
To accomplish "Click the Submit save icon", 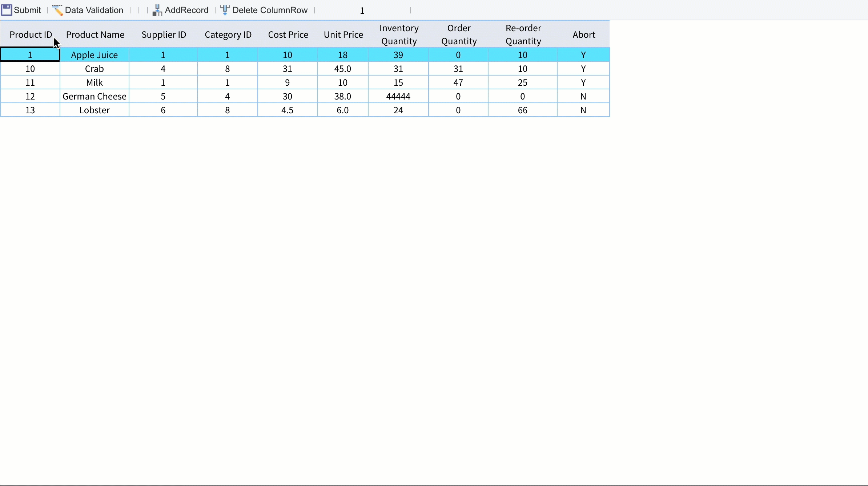I will [7, 10].
